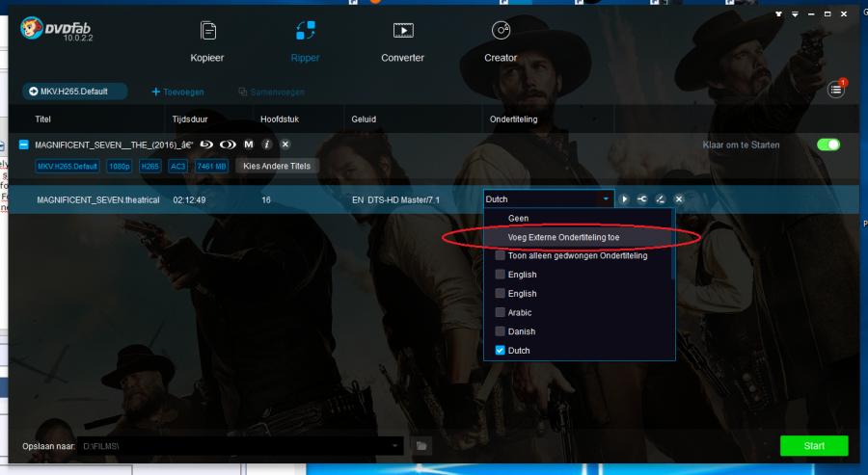Enable Toon alleen gedwongen Ondertiteling checkbox

[500, 255]
